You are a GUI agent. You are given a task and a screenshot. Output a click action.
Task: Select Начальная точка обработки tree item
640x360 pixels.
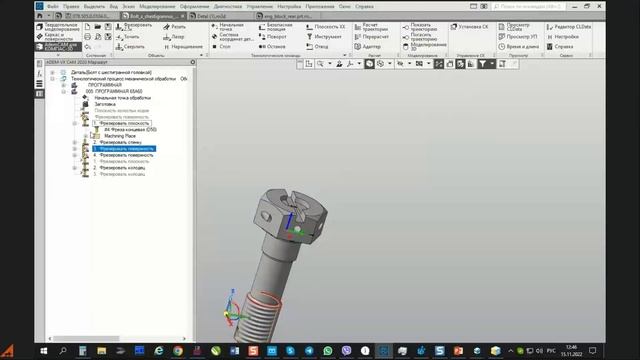(x=122, y=98)
